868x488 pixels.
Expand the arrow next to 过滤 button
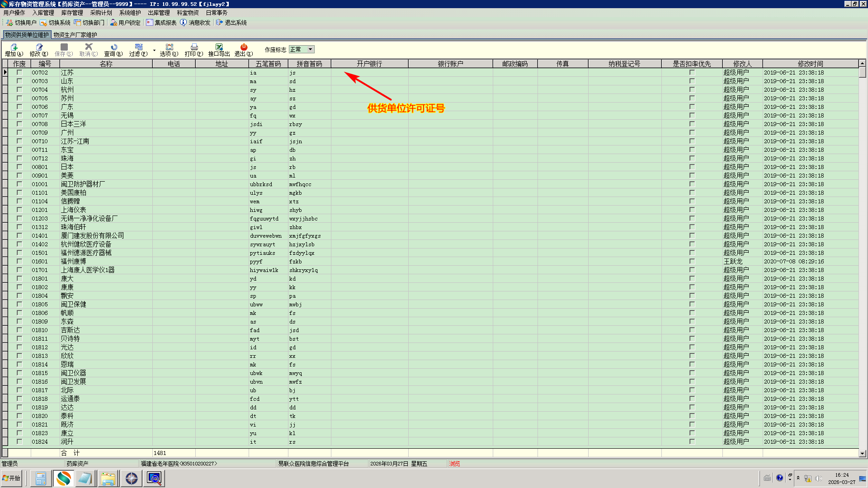[x=154, y=51]
